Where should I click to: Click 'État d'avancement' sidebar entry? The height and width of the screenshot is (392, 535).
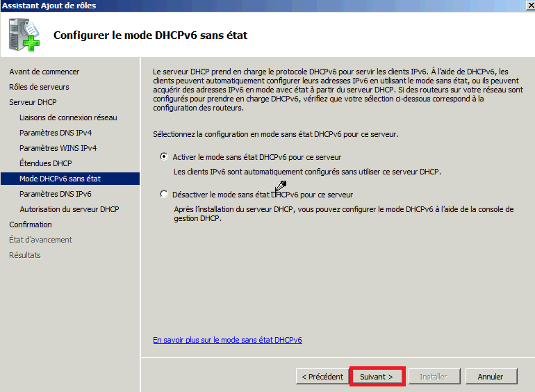pos(40,240)
